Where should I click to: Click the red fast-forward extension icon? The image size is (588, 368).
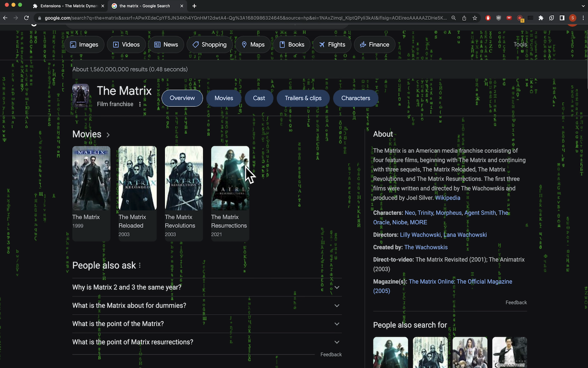point(509,18)
